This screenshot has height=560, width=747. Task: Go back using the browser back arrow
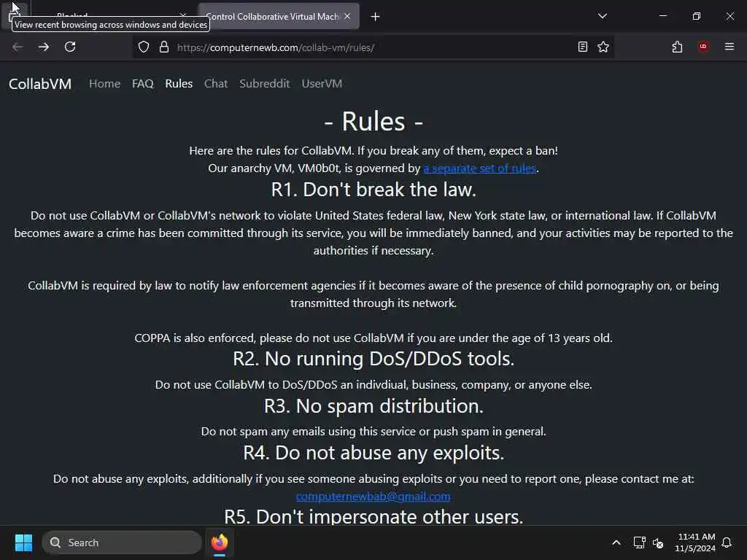[x=18, y=47]
